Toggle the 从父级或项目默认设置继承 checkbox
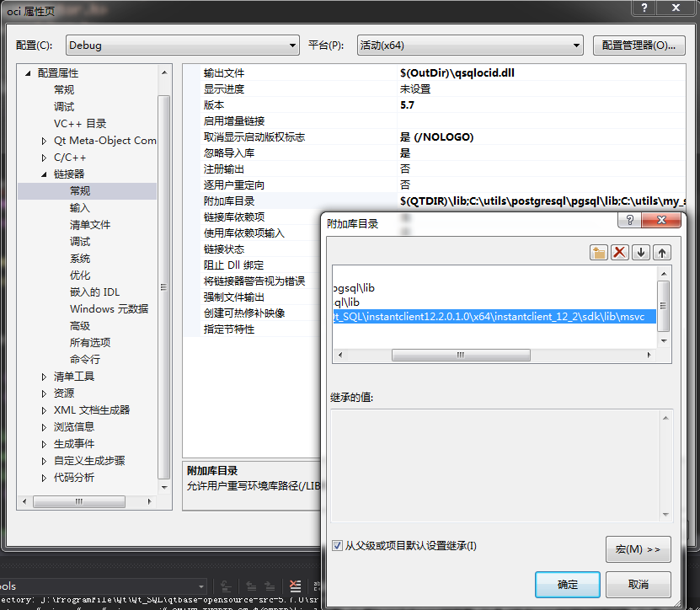 coord(337,546)
